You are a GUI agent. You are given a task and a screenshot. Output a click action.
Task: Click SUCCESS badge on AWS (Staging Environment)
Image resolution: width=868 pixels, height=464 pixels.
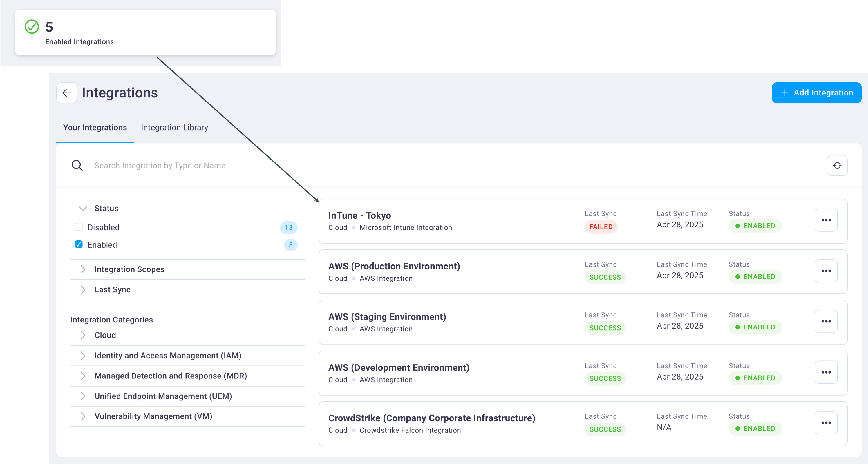(605, 328)
